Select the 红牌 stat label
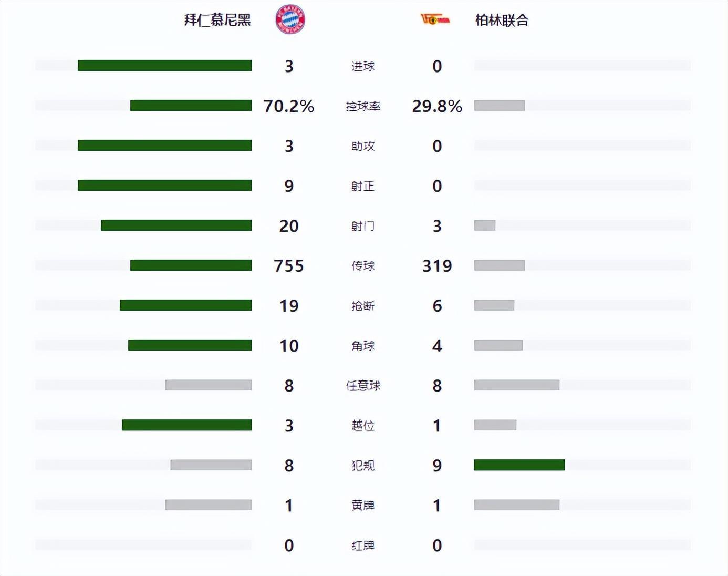 [363, 546]
